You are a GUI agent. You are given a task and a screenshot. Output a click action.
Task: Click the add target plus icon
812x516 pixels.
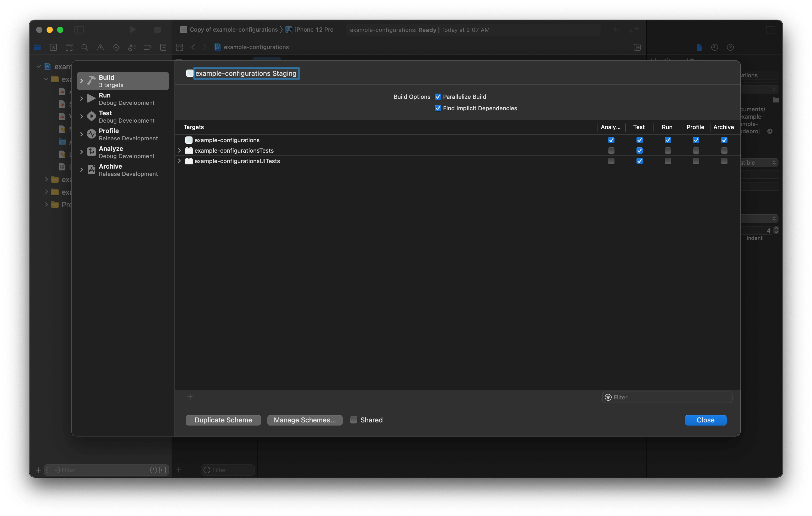tap(190, 397)
